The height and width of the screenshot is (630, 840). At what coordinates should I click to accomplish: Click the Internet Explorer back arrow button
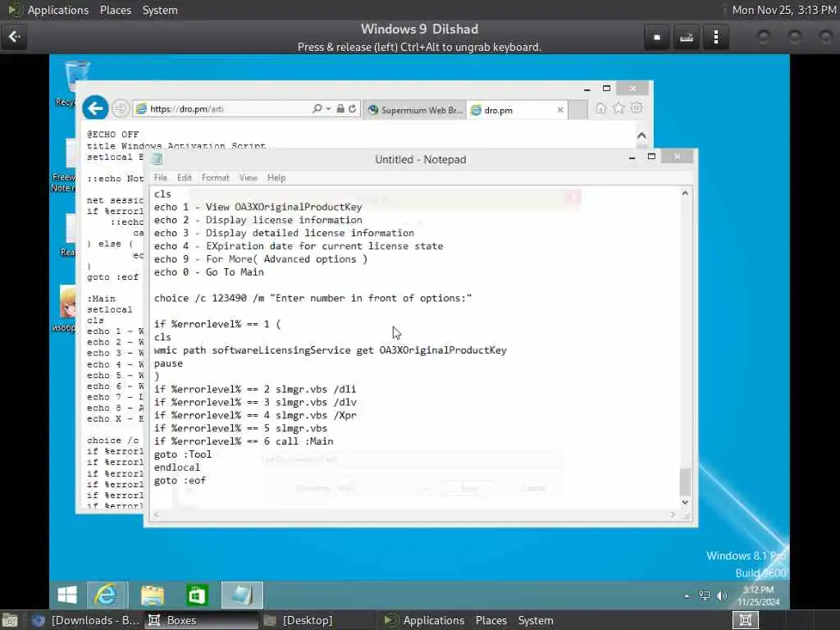(95, 109)
